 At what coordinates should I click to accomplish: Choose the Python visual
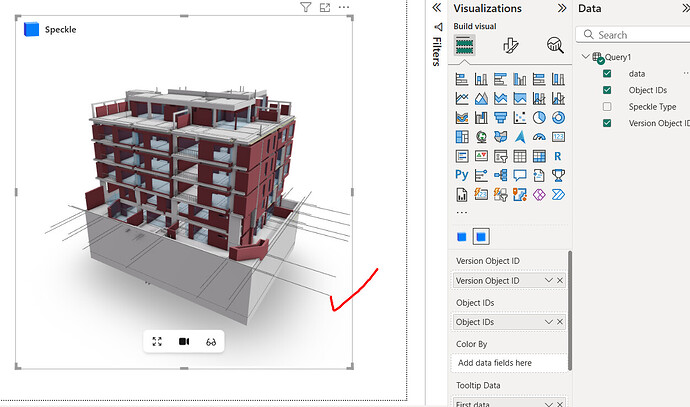click(x=462, y=175)
